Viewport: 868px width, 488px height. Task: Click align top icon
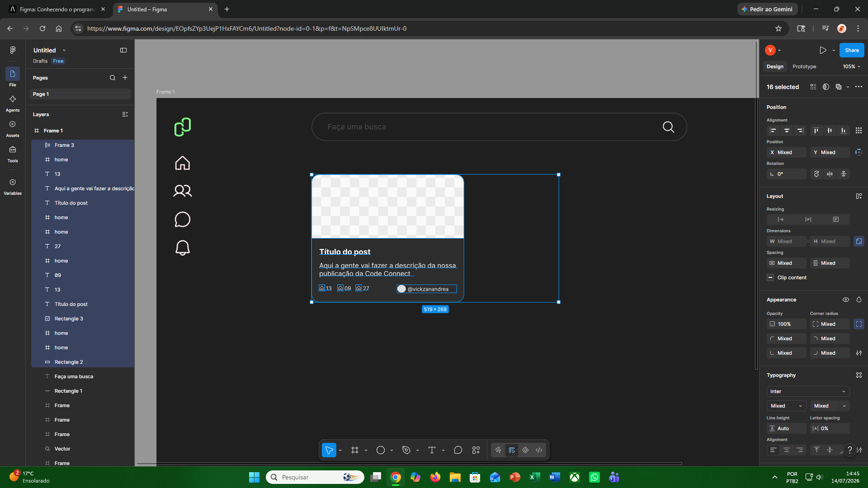click(816, 131)
